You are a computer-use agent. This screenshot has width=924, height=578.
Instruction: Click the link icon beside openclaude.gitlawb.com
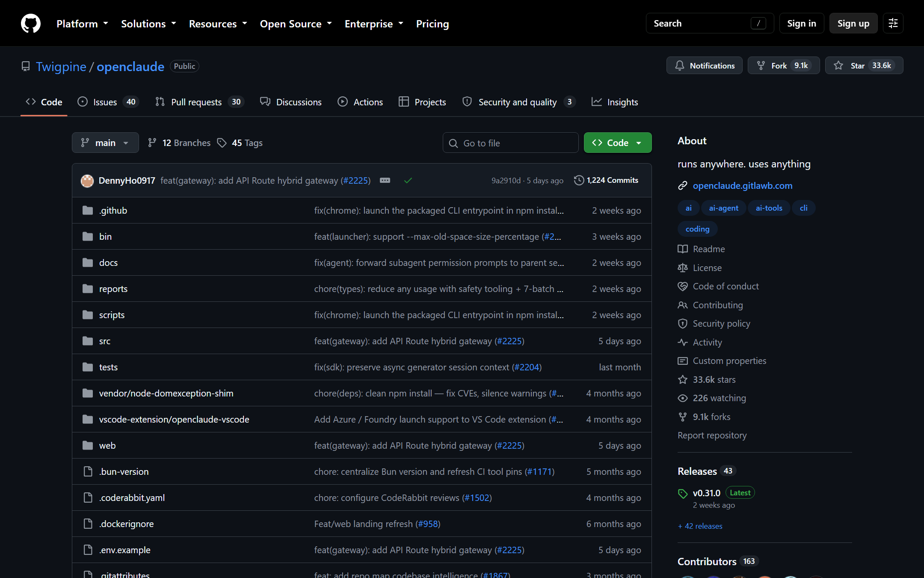pyautogui.click(x=683, y=186)
